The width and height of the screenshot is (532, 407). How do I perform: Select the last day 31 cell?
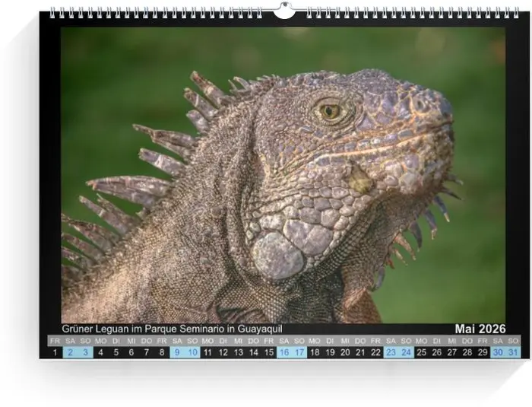point(513,352)
